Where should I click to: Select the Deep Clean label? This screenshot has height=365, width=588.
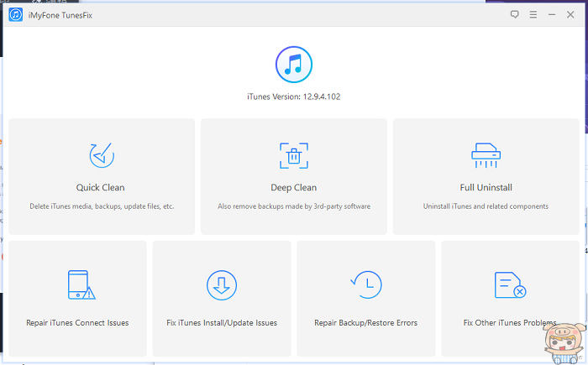tap(294, 187)
